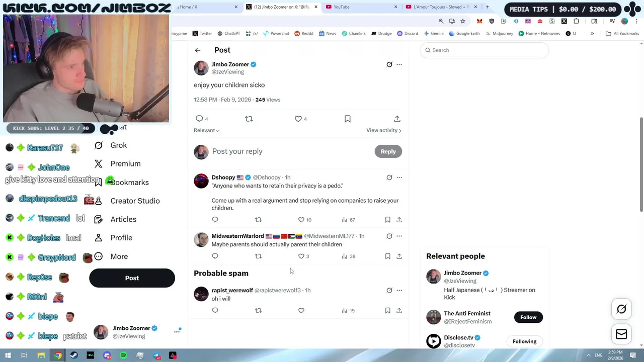Bookmark the main post

[x=347, y=119]
